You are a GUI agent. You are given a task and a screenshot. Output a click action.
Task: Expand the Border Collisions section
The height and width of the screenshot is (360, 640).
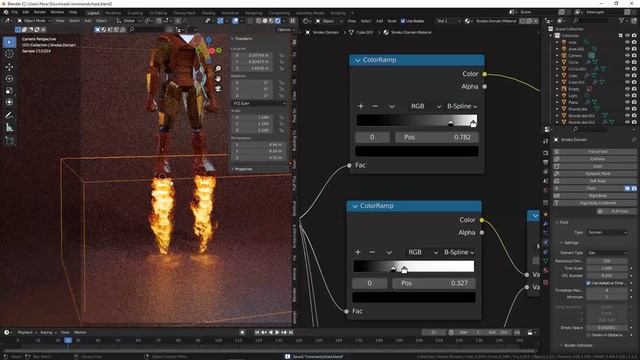(578, 345)
